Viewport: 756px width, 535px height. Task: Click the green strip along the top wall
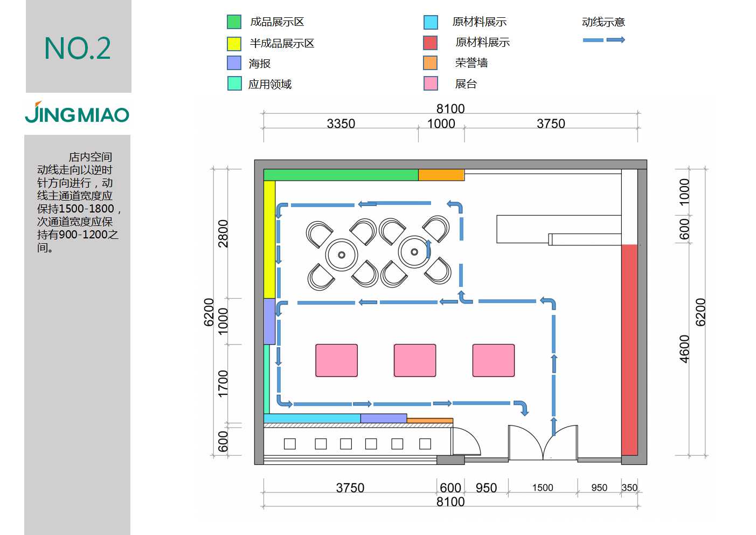(341, 175)
